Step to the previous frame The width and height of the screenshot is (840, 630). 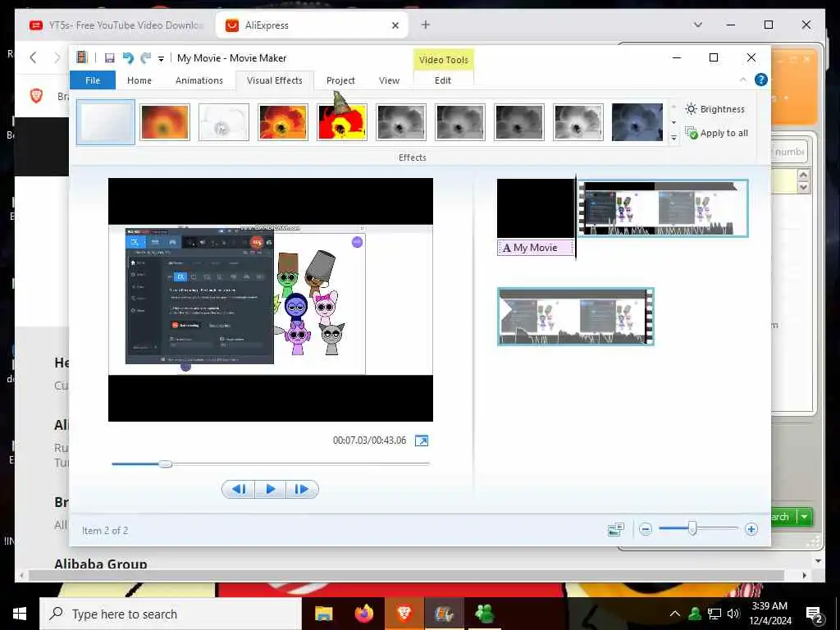[x=239, y=489]
